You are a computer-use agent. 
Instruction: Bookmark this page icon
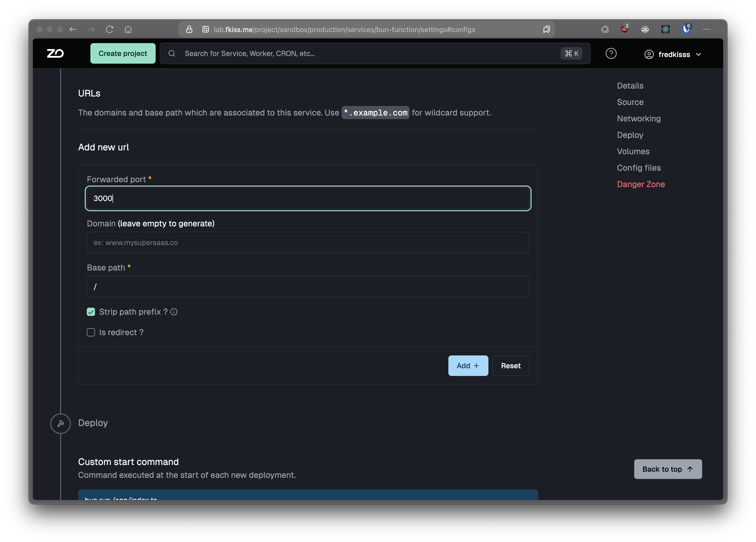(x=546, y=29)
